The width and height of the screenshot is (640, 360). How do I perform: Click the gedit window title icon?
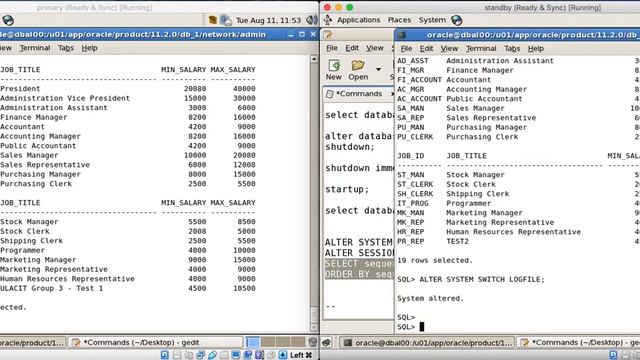[328, 35]
